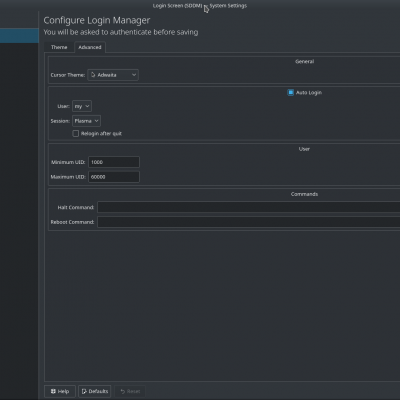Switch to the Theme tab
The height and width of the screenshot is (400, 400).
coord(59,47)
